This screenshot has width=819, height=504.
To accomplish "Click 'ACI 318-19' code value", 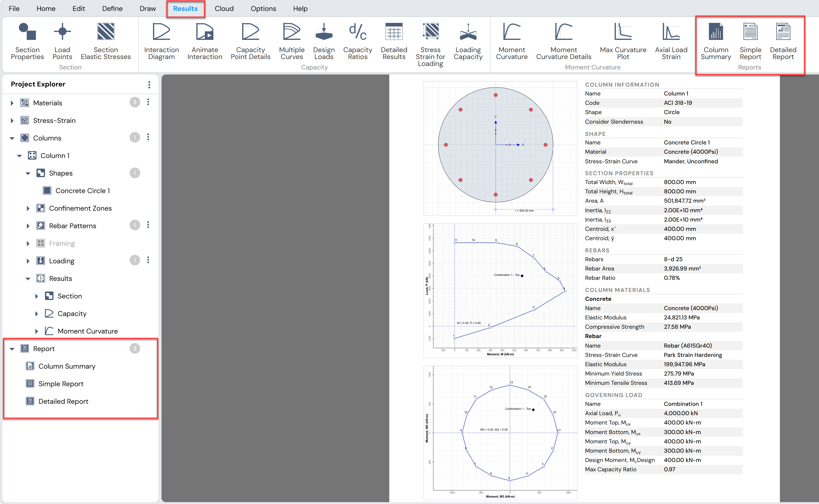I will [x=678, y=103].
